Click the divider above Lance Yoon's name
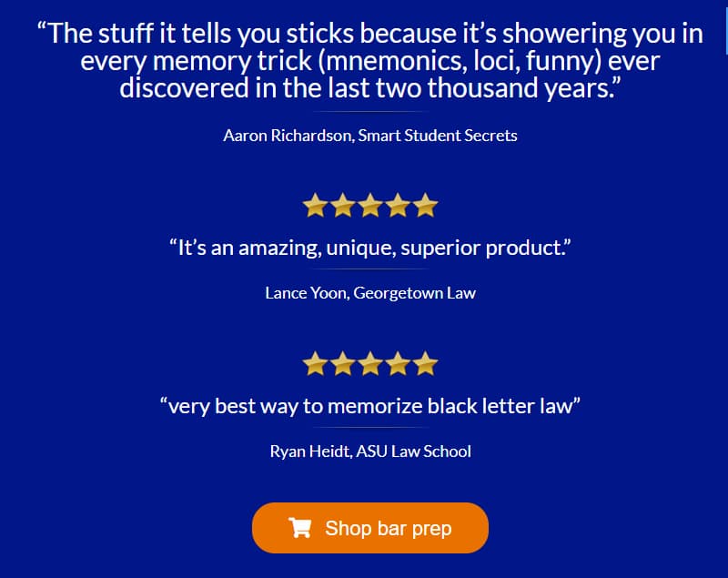This screenshot has width=728, height=578. [x=370, y=269]
